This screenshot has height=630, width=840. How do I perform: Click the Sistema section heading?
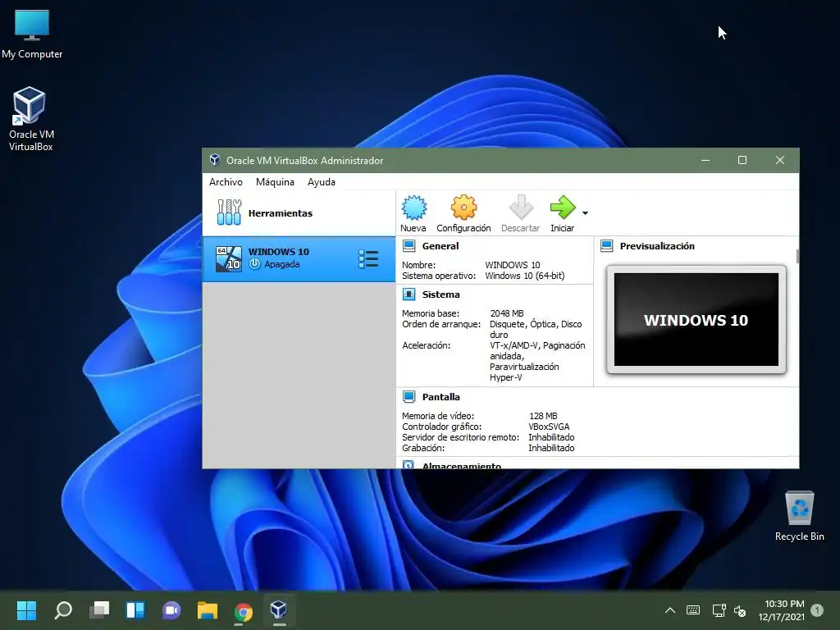[441, 294]
